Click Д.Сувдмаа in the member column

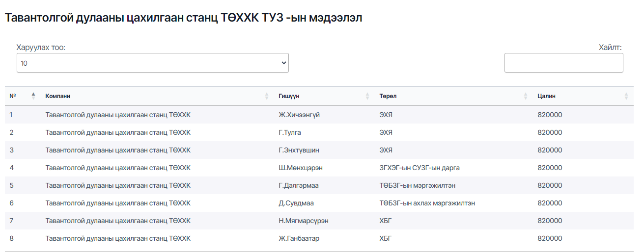[x=296, y=203]
